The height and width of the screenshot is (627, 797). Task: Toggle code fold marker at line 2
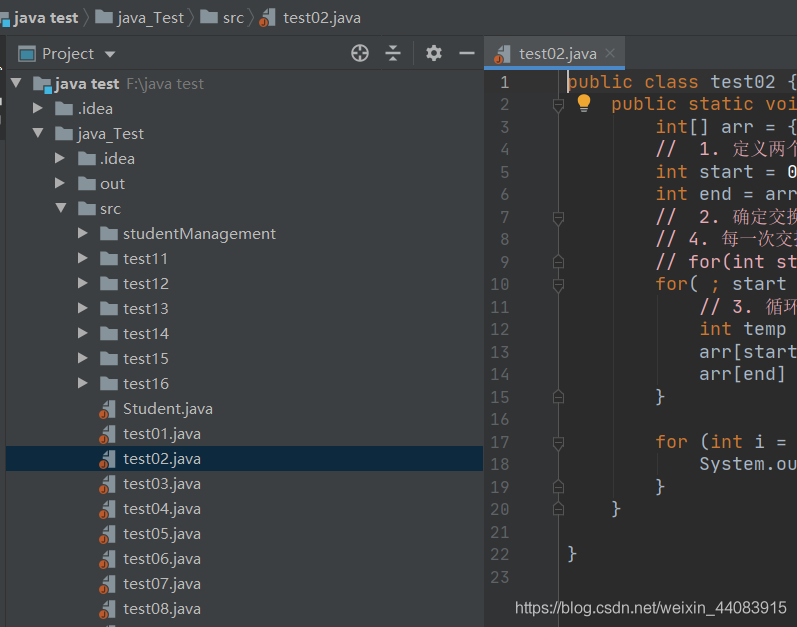point(558,105)
